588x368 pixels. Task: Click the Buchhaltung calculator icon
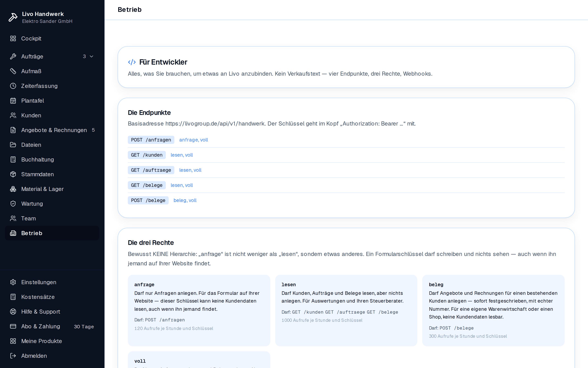tap(13, 159)
